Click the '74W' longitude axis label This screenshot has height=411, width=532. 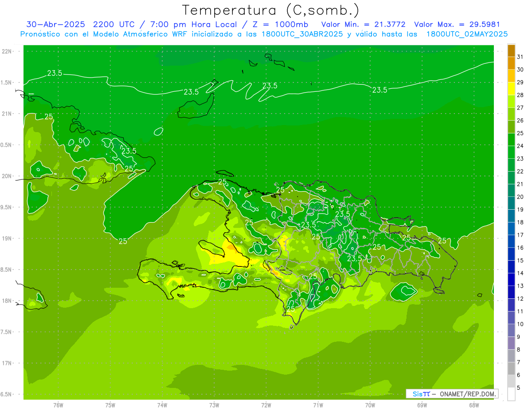162,405
